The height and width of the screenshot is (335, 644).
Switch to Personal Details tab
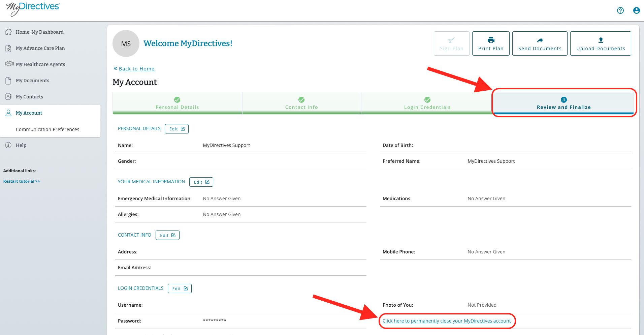coord(177,103)
